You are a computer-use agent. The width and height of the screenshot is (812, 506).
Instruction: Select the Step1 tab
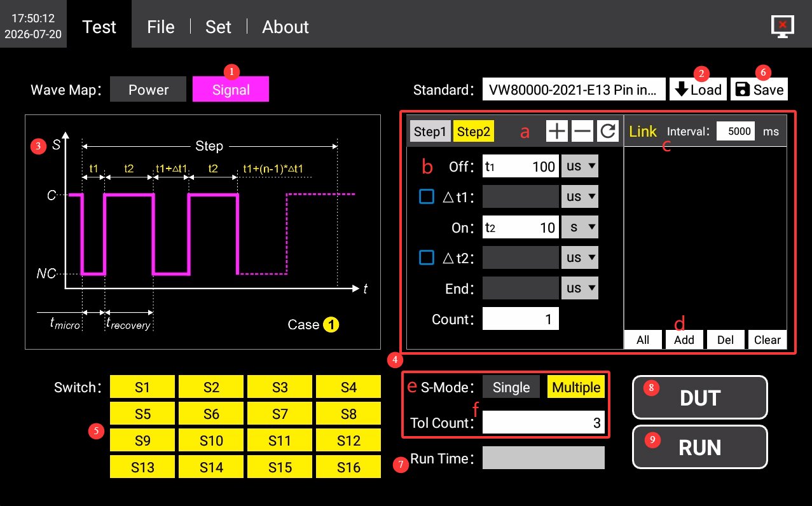pyautogui.click(x=430, y=132)
